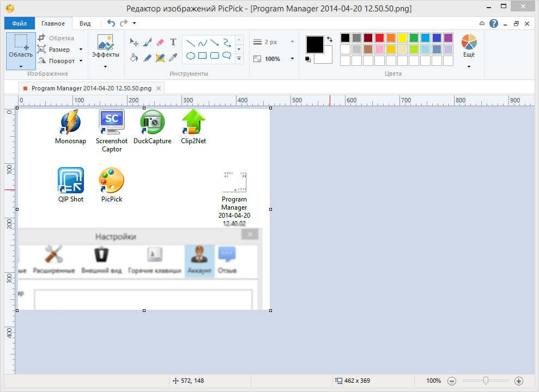Viewport: 539px width, 392px height.
Task: Click the foreground black color box
Action: (315, 45)
